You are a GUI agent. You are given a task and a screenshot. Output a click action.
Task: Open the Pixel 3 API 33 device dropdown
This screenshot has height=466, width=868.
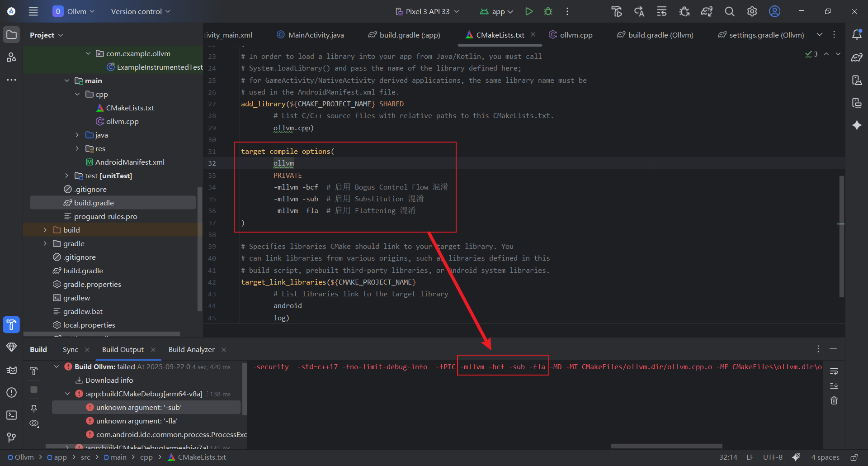pos(427,11)
